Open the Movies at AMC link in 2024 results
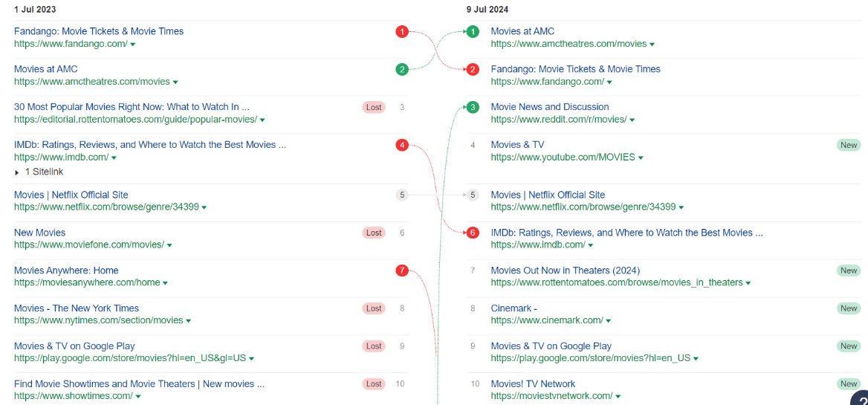The image size is (868, 405). 522,31
